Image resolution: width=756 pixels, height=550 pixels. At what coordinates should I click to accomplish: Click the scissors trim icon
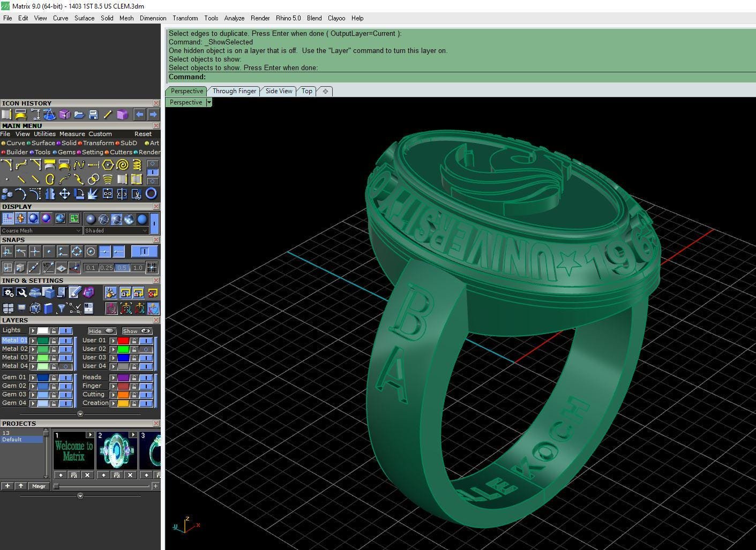137,194
